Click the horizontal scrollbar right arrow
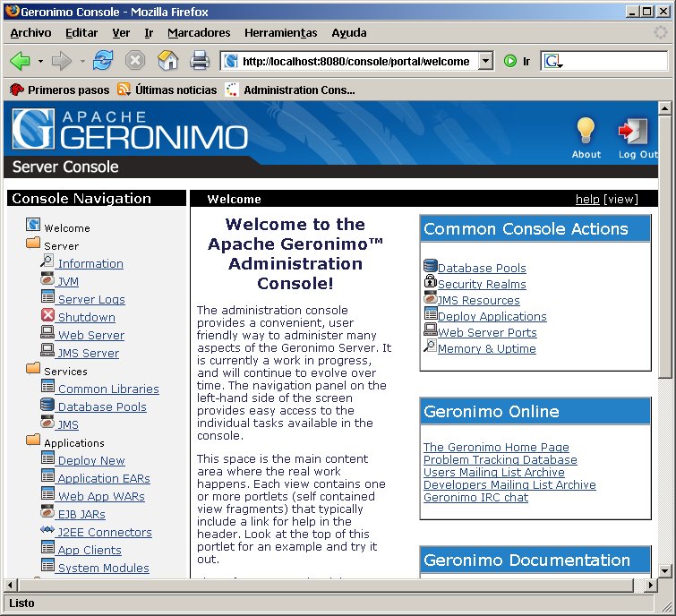Screen dimensions: 676x616 pyautogui.click(x=651, y=585)
